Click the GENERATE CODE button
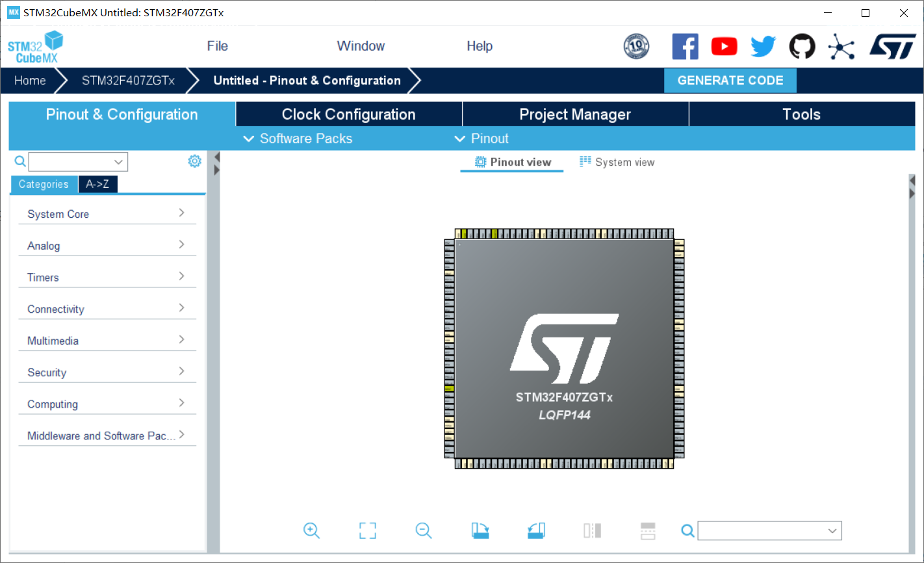 (730, 81)
